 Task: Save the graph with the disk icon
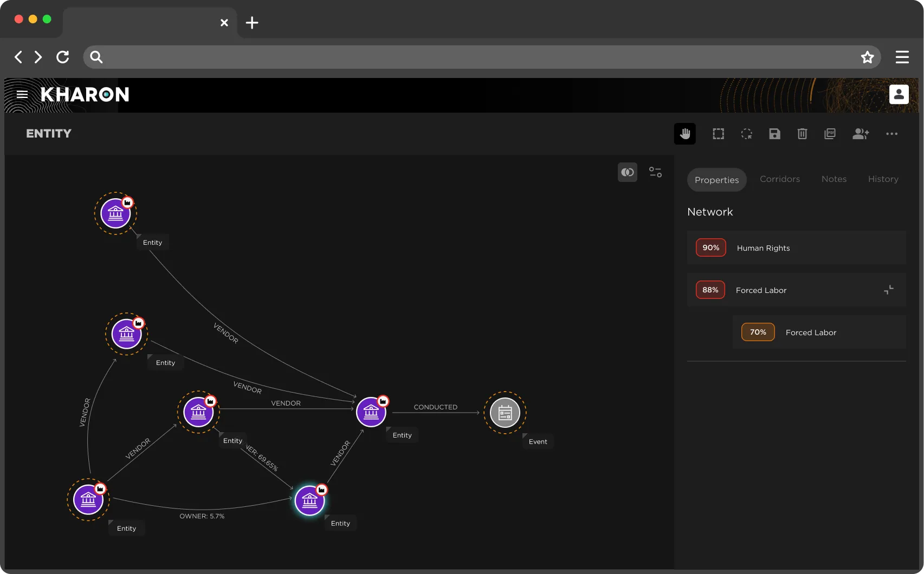pos(775,134)
